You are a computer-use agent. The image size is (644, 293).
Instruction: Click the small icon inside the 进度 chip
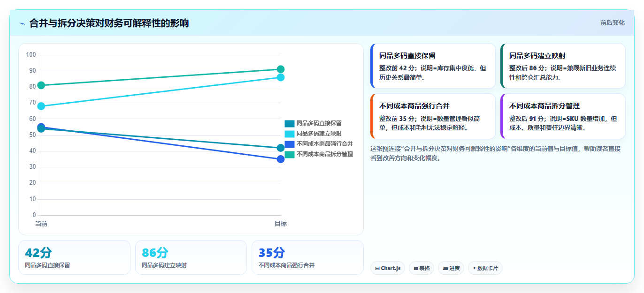[445, 269]
